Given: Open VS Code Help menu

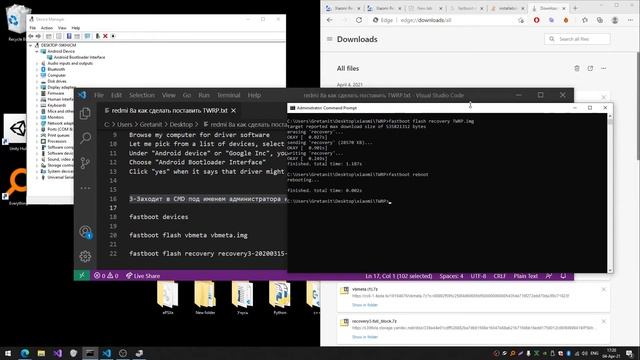Looking at the screenshot, I should click(x=254, y=95).
